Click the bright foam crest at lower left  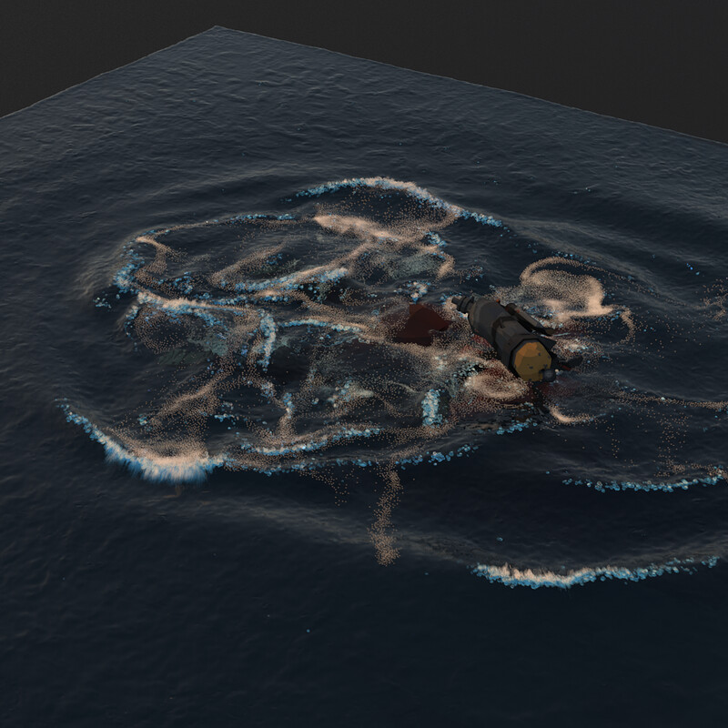(168, 464)
